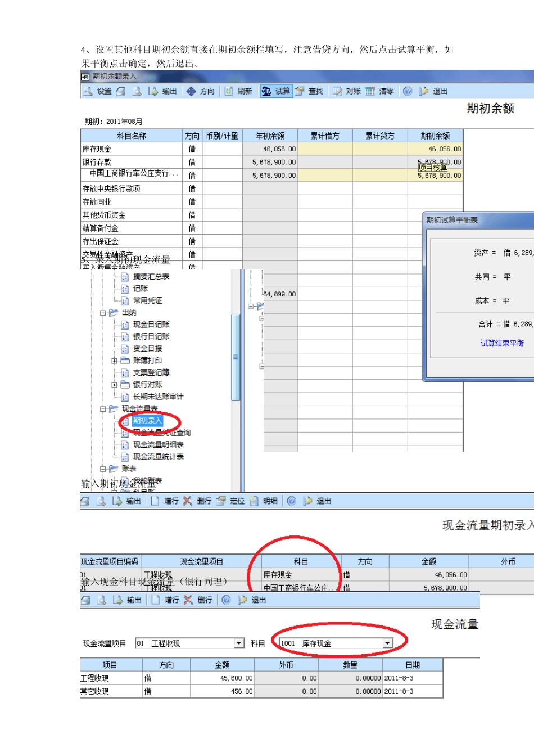Click 退出 in the 现金流量 toolbar

252,600
